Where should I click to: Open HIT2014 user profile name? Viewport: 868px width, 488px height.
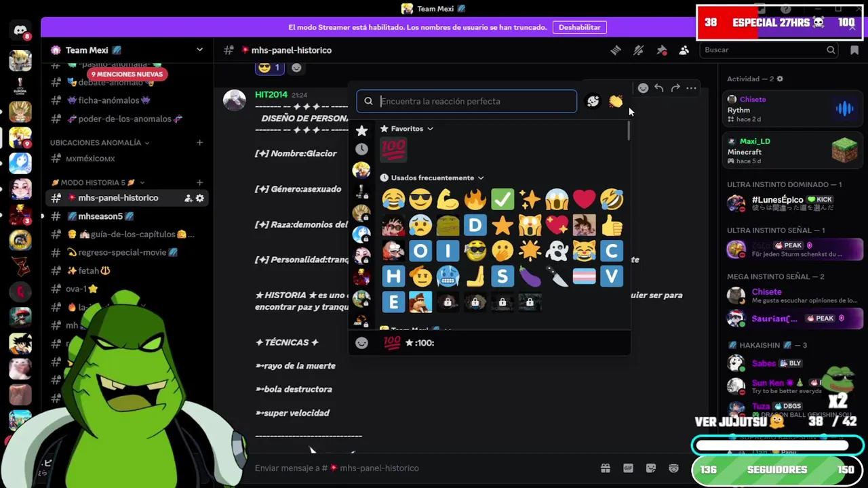point(271,95)
